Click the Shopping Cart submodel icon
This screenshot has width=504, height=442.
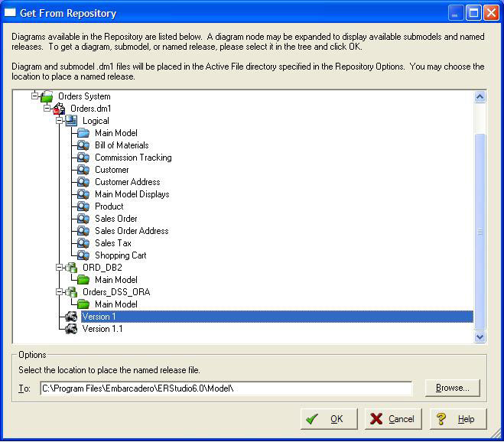click(83, 255)
